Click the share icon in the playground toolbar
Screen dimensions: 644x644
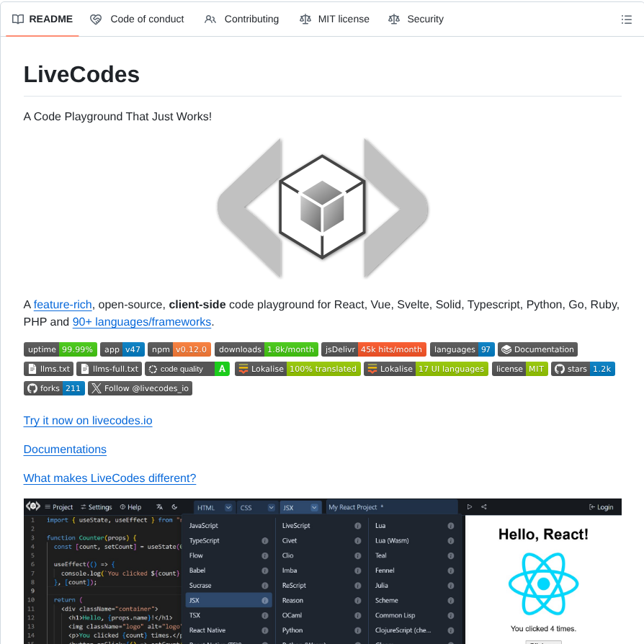[x=483, y=506]
